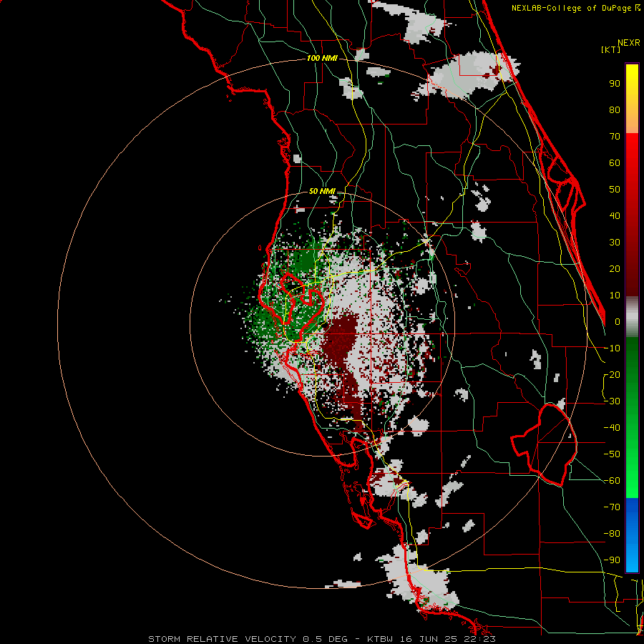Click the -40 knot scale label
Viewport: 644px width, 644px height.
(x=612, y=428)
